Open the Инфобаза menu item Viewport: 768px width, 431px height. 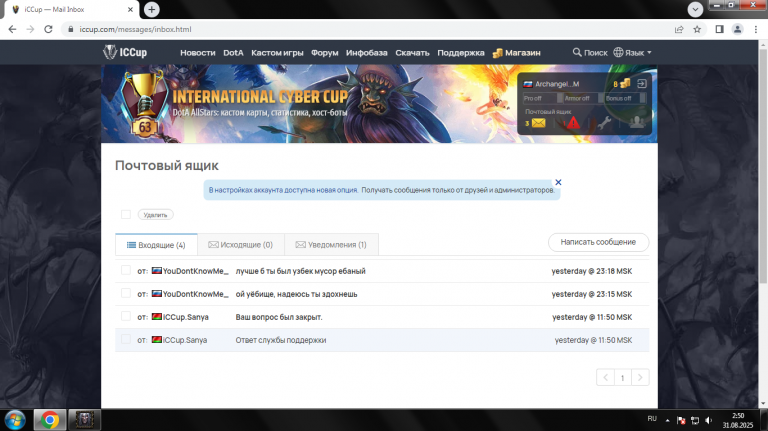coord(366,52)
